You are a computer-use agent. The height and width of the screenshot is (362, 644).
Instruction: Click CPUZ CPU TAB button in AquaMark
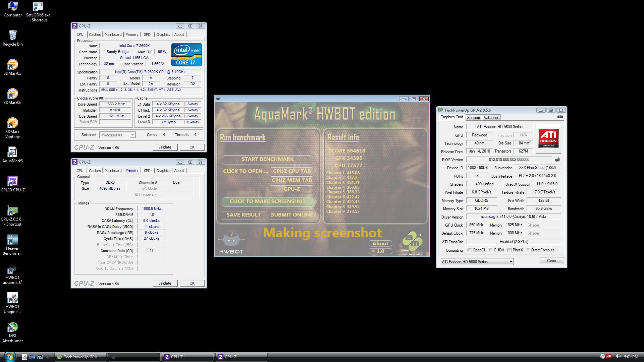[292, 171]
